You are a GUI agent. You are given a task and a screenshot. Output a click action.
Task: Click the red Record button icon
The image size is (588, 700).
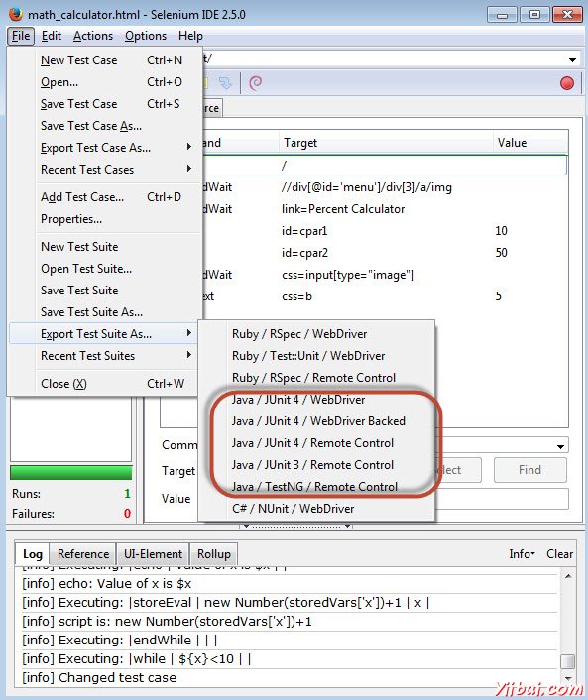point(566,83)
